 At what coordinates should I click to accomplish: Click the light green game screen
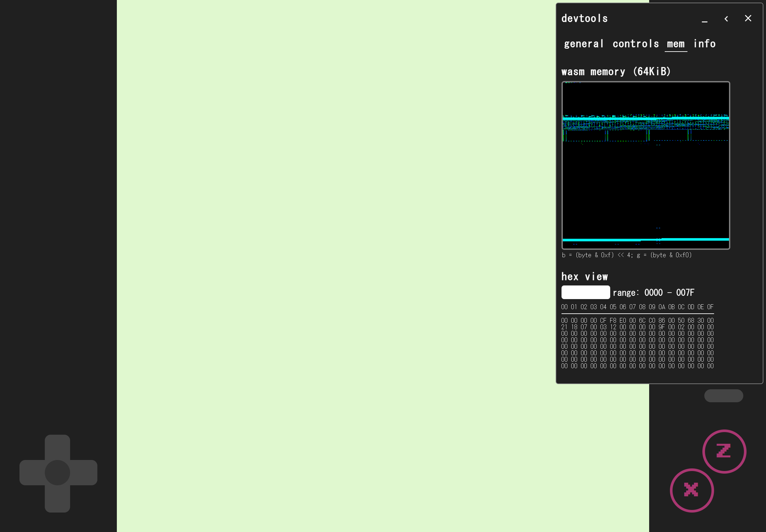333,267
